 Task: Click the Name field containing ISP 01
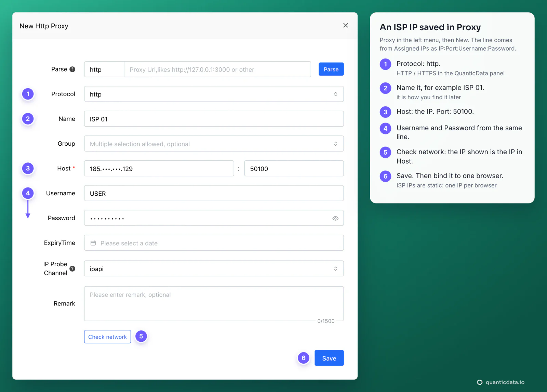tap(214, 119)
